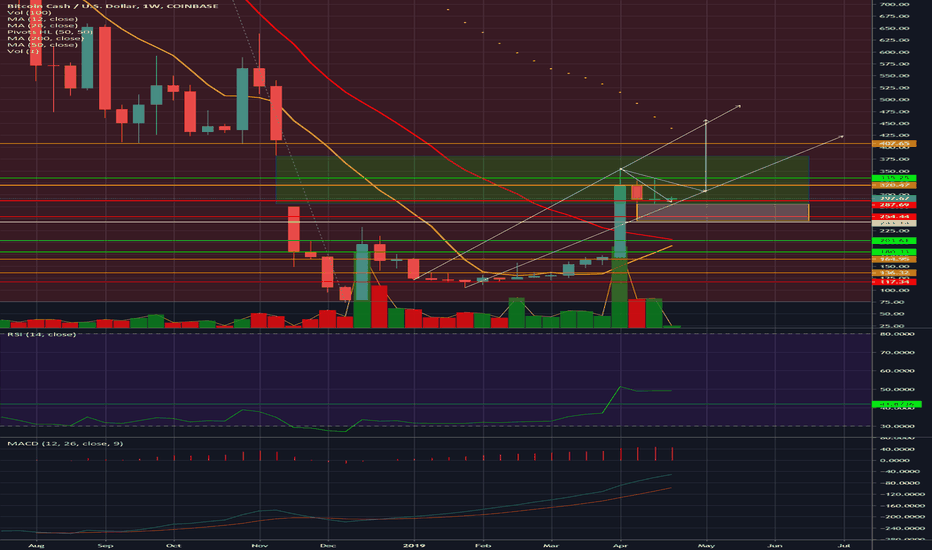Click the teal current price label 297.67
The height and width of the screenshot is (550, 932).
tap(894, 199)
